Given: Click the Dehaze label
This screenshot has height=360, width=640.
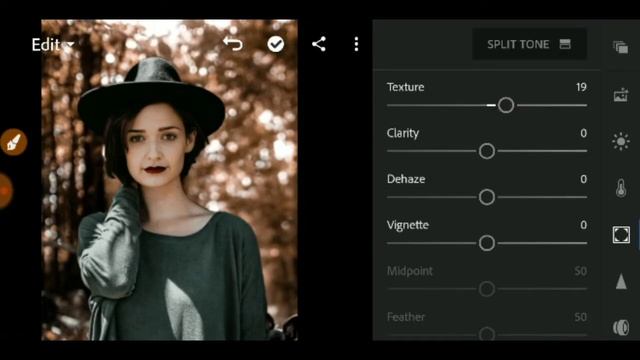Looking at the screenshot, I should tap(406, 179).
